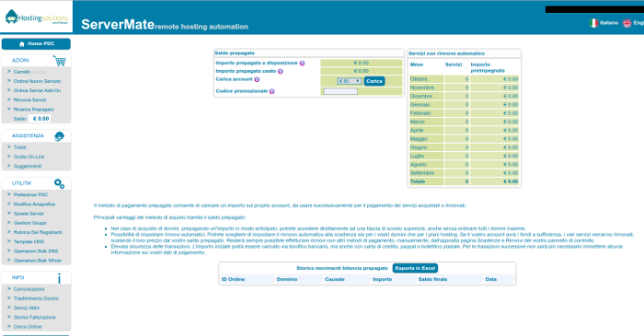This screenshot has width=644, height=336.
Task: Open Operazioni Bulk Whois
Action: click(x=38, y=261)
